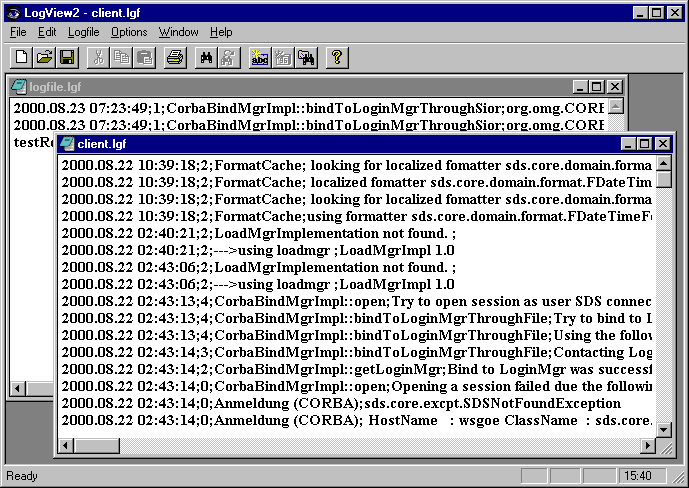This screenshot has width=689, height=488.
Task: Select first 'bindToLoginMgrThroughSior' line in logfile.lgf
Action: coord(309,108)
